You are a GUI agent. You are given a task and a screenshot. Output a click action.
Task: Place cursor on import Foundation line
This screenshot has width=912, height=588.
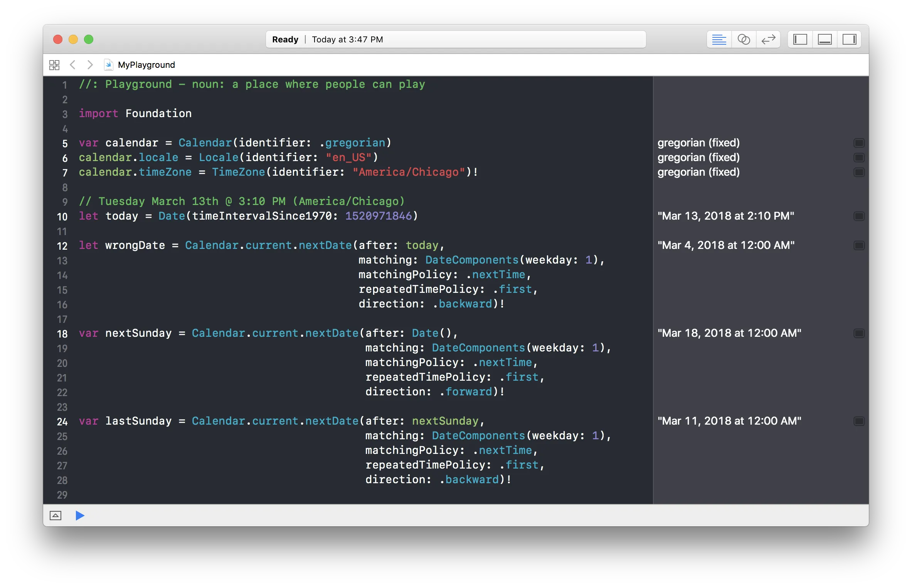click(135, 114)
